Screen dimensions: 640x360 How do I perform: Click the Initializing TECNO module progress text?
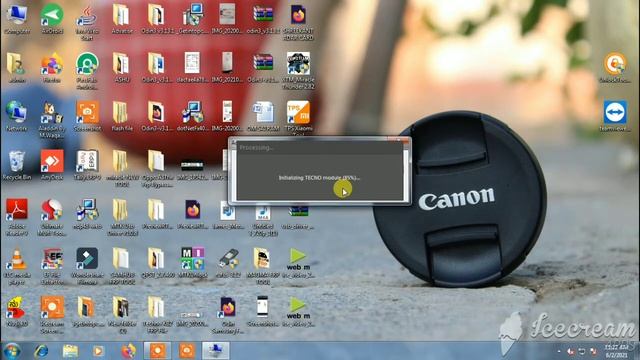click(x=319, y=178)
